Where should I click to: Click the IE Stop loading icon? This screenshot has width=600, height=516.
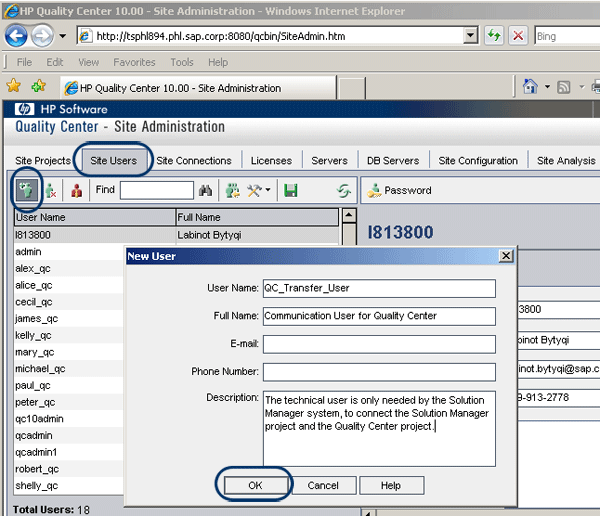point(519,36)
